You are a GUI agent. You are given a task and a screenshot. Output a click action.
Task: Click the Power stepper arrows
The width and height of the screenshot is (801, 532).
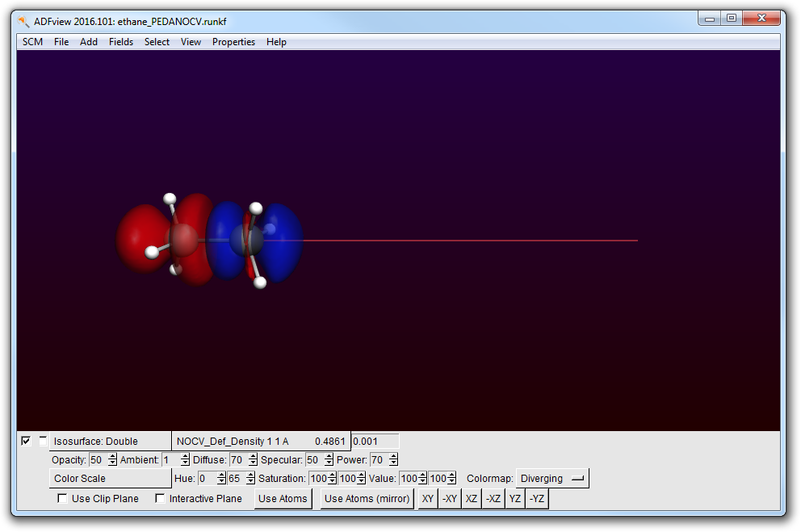[393, 459]
